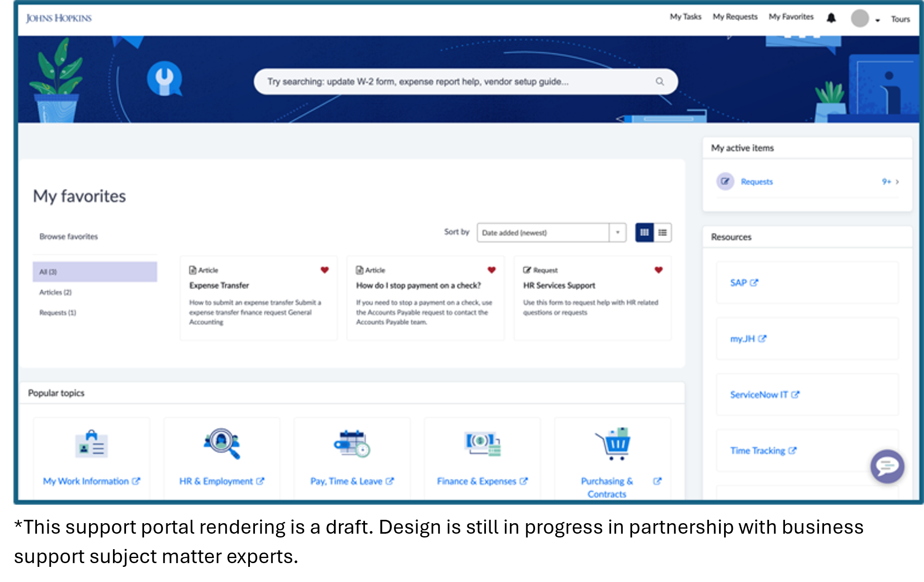Screen dimensions: 924x582
Task: Click external link icon after Purchasing & Contracts
Action: point(657,481)
